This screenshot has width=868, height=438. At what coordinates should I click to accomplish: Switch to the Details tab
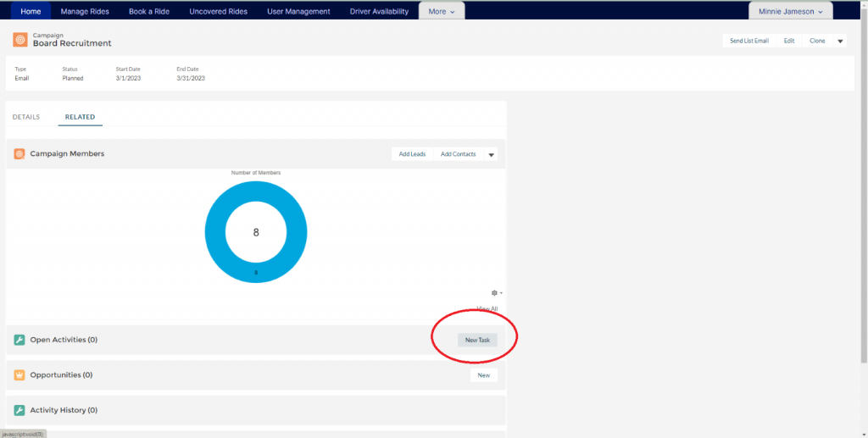click(x=26, y=117)
